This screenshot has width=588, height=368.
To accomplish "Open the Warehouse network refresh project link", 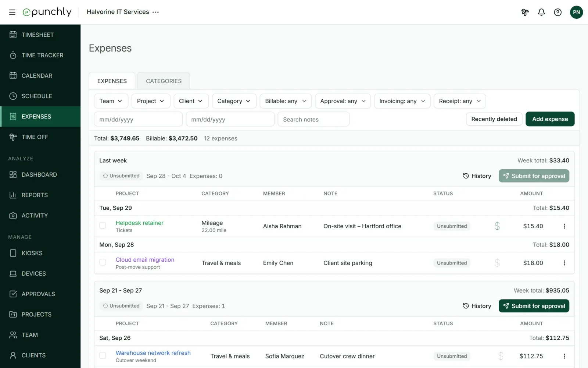I will (x=153, y=353).
